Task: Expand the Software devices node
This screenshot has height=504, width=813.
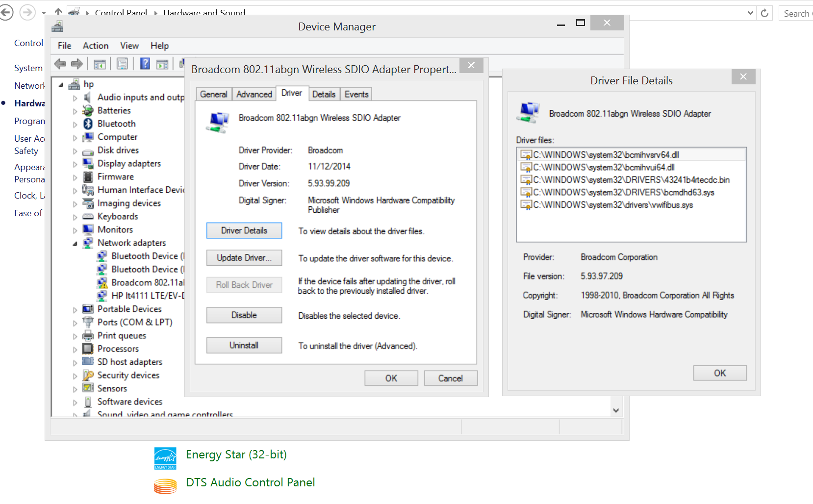Action: pos(75,403)
